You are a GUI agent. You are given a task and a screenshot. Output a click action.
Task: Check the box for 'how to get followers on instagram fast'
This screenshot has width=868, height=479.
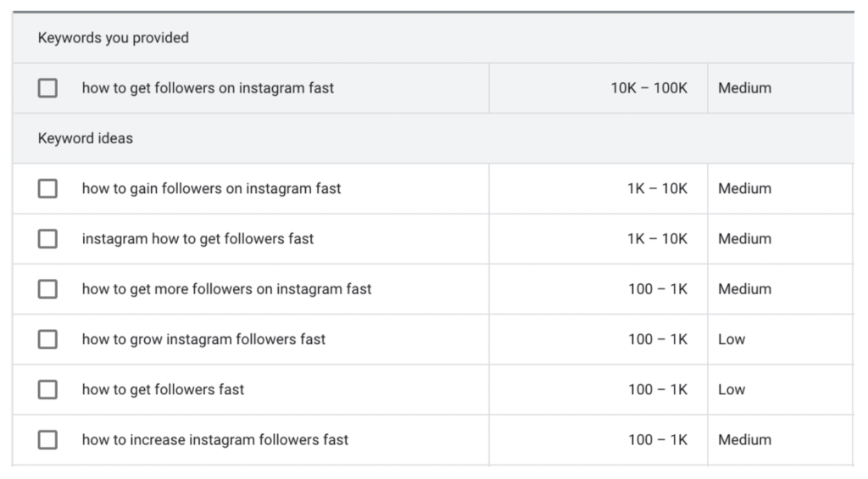[x=47, y=88]
